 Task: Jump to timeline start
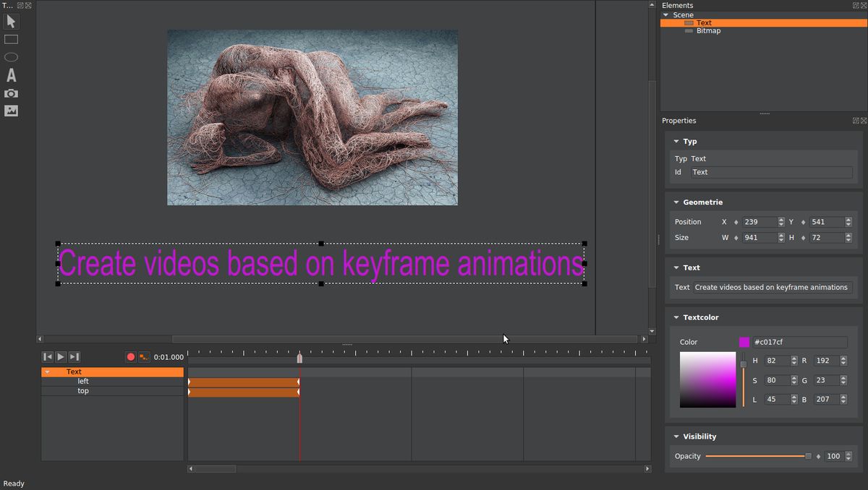47,356
